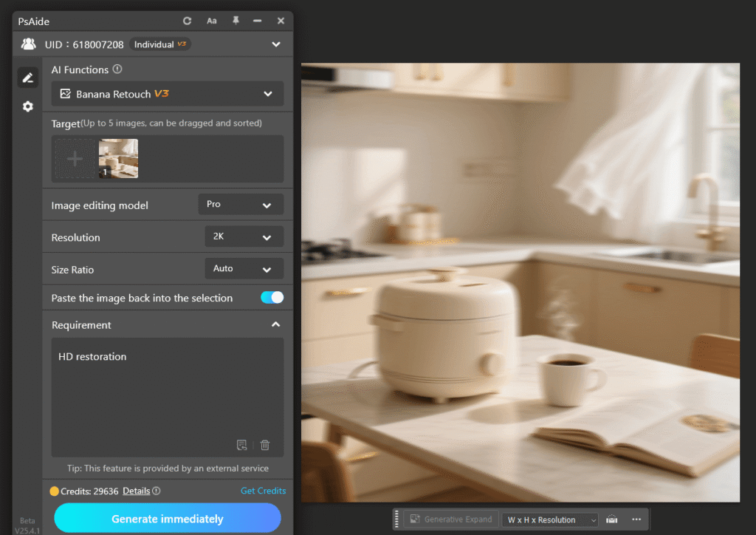Image resolution: width=756 pixels, height=535 pixels.
Task: Open the Settings gear in the sidebar
Action: pyautogui.click(x=27, y=106)
